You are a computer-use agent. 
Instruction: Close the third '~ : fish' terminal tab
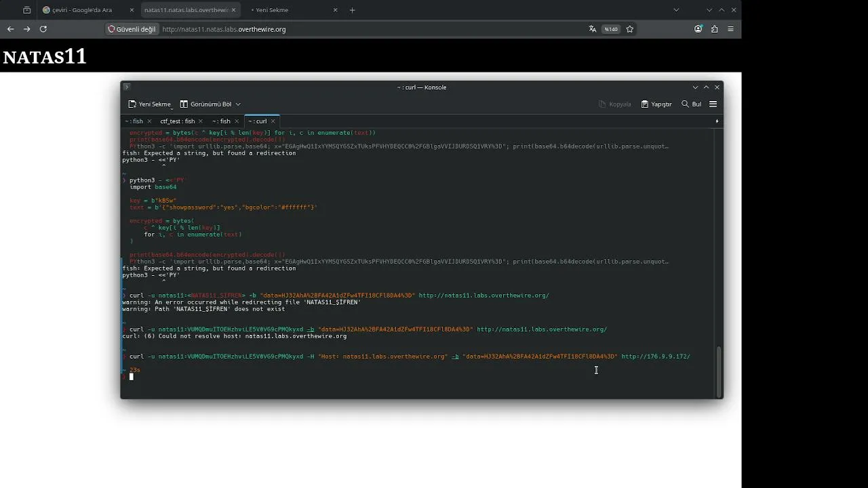click(x=237, y=121)
